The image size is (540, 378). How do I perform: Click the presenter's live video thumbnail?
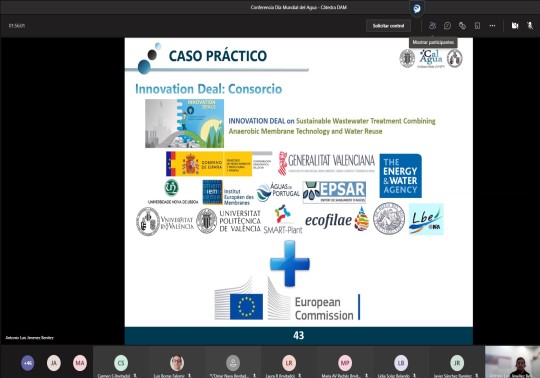[512, 362]
